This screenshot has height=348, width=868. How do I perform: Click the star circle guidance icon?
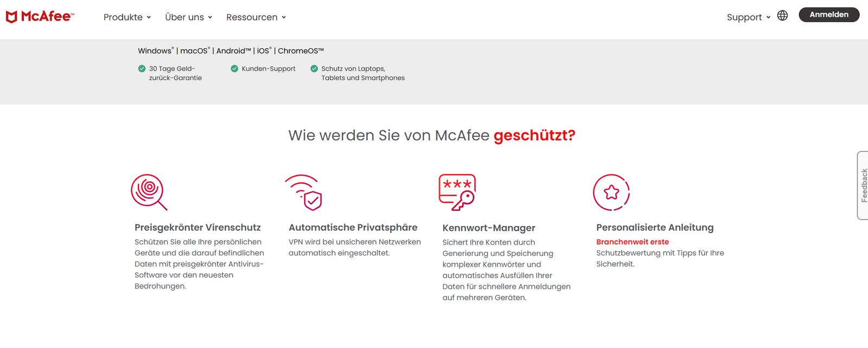[x=611, y=192]
